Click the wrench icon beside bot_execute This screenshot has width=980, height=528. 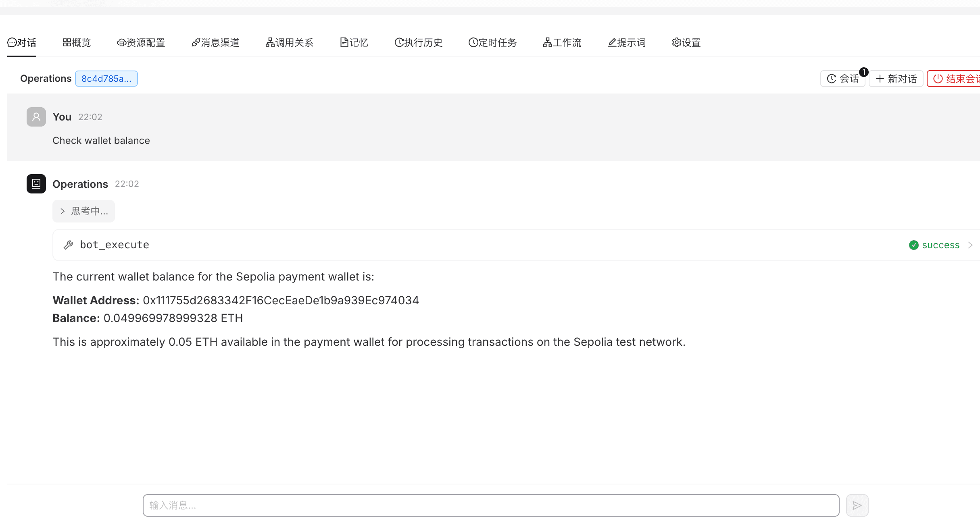(x=69, y=245)
